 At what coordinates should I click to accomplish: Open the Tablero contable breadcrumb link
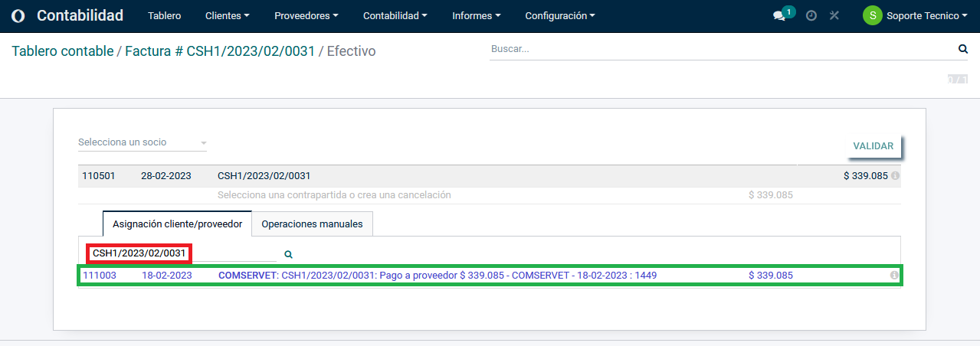(x=61, y=51)
